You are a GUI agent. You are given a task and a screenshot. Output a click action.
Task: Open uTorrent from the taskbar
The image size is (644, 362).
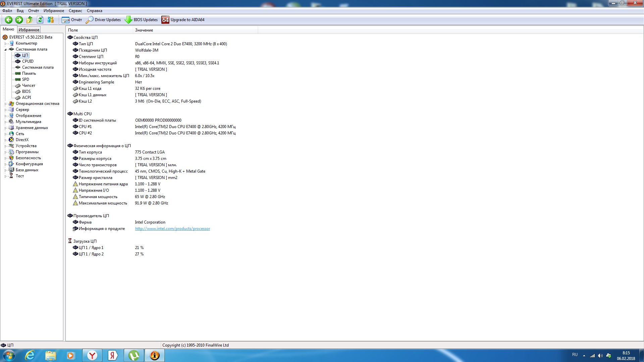[134, 355]
